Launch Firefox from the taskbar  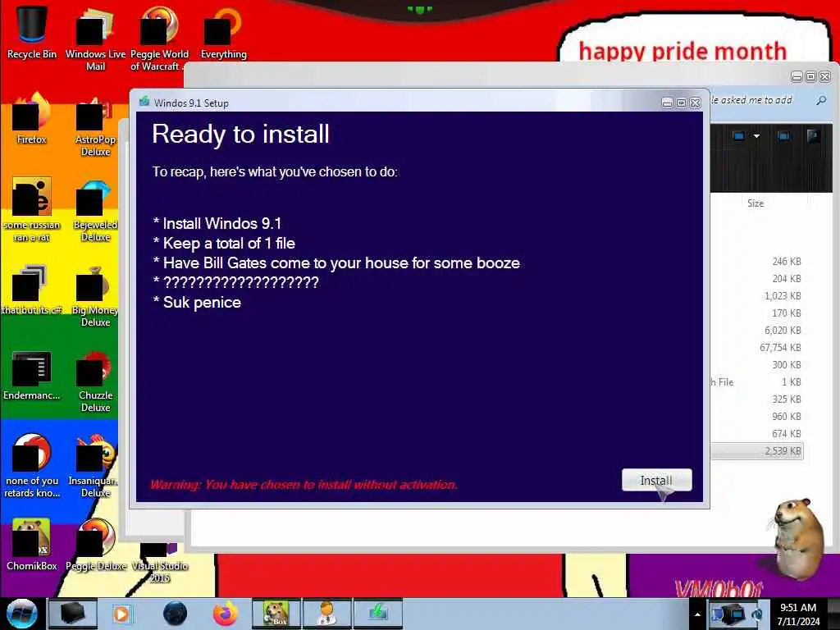(x=226, y=614)
